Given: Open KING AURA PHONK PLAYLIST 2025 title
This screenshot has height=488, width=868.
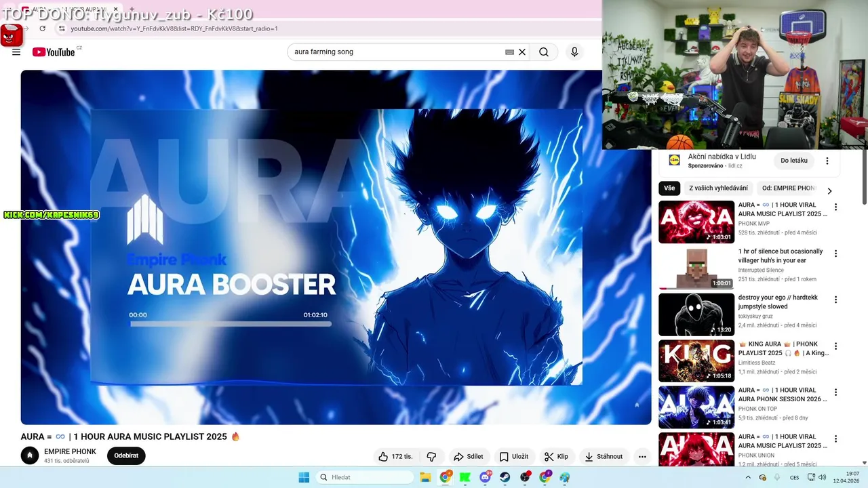Looking at the screenshot, I should click(x=783, y=348).
